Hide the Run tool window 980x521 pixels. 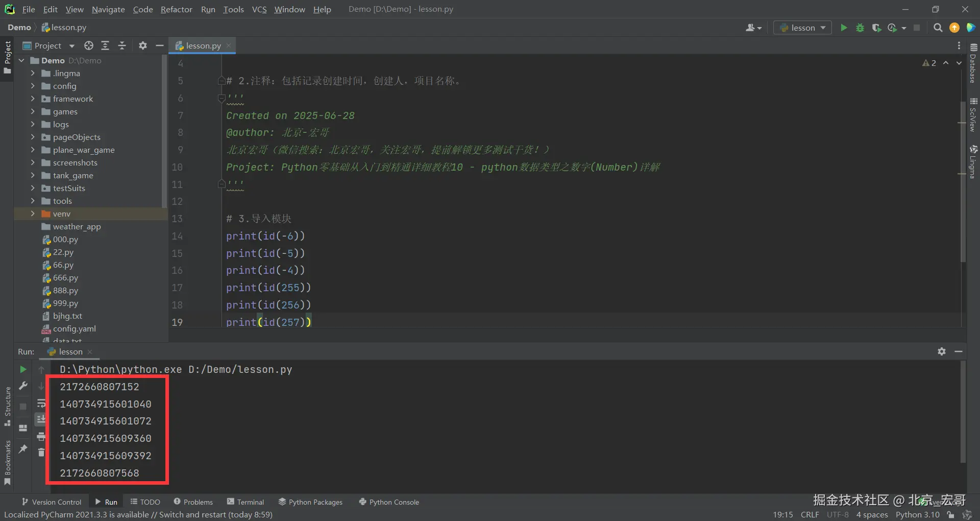click(959, 351)
